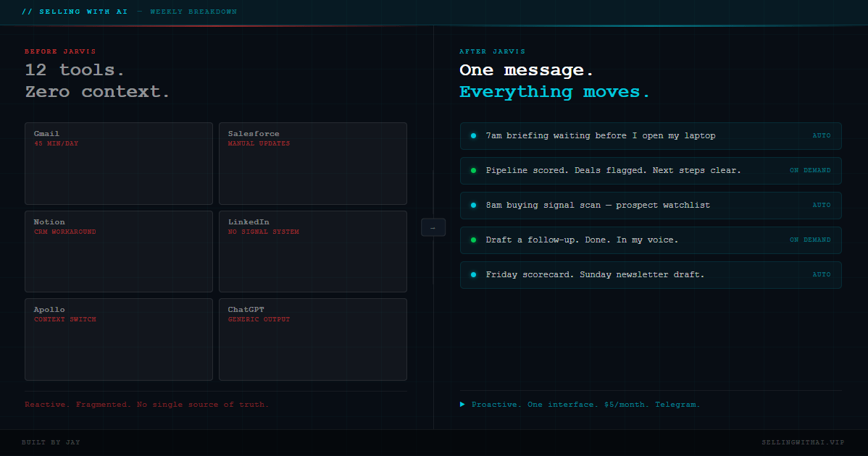Click the cyan dot beside Friday scorecard

(x=473, y=275)
